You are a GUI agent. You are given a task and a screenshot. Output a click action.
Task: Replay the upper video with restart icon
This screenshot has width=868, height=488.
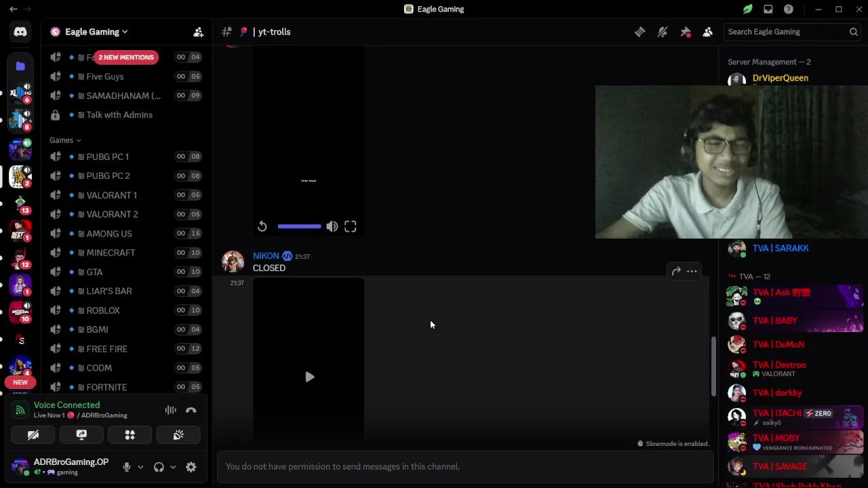click(x=262, y=226)
